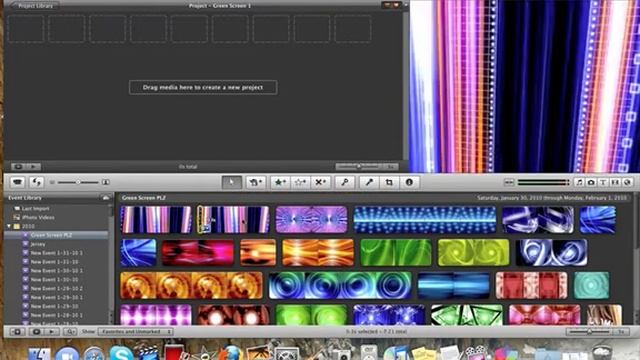Click the long golden circles clip
Image resolution: width=640 pixels, height=360 pixels.
191,285
